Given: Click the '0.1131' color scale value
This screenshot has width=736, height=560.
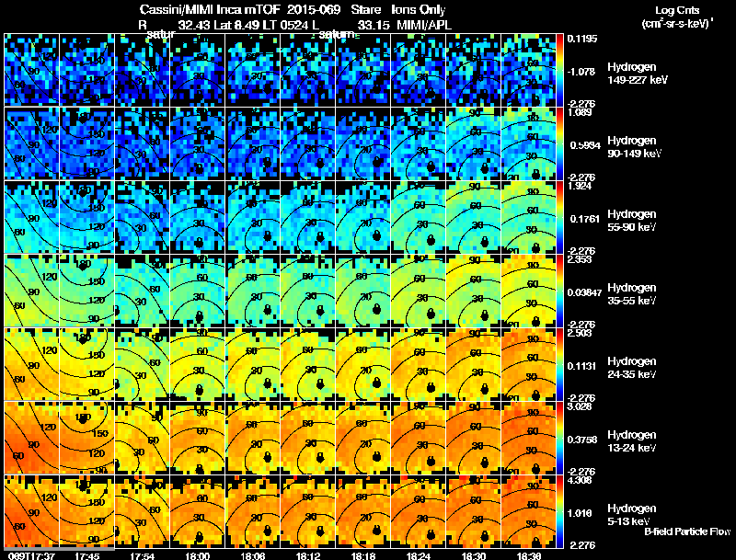Looking at the screenshot, I should click(582, 366).
